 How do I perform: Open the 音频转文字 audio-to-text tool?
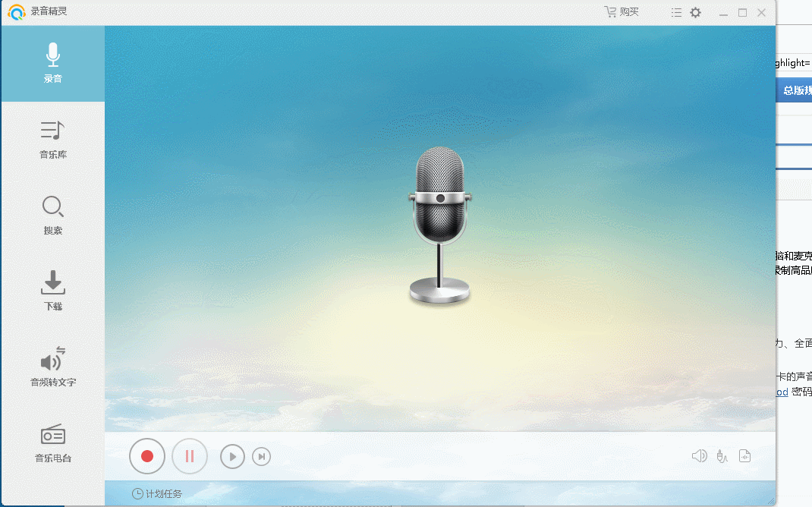click(52, 368)
